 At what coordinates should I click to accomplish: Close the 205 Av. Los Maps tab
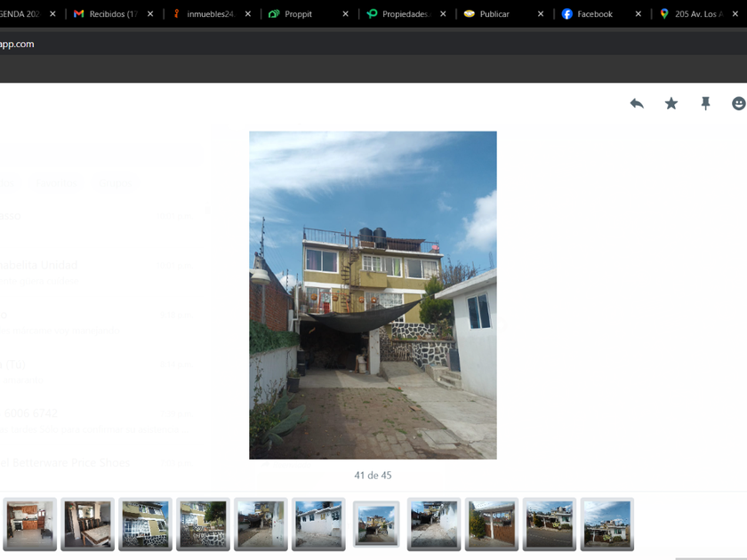point(735,14)
